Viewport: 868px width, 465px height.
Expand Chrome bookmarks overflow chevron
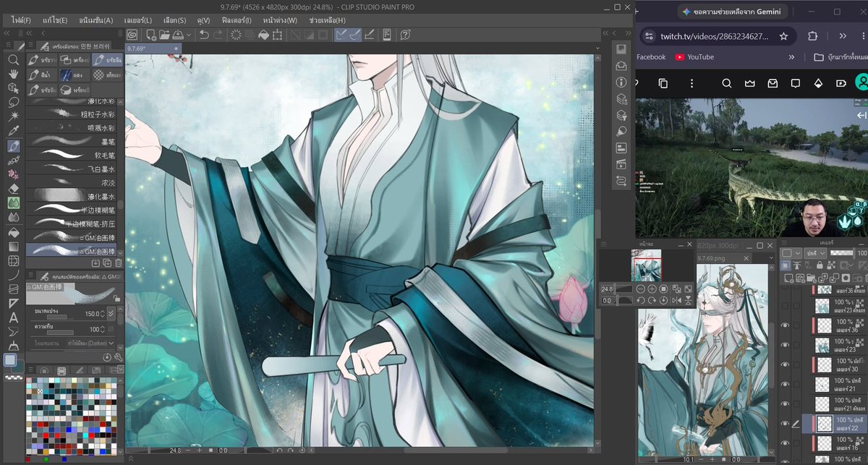pos(791,57)
